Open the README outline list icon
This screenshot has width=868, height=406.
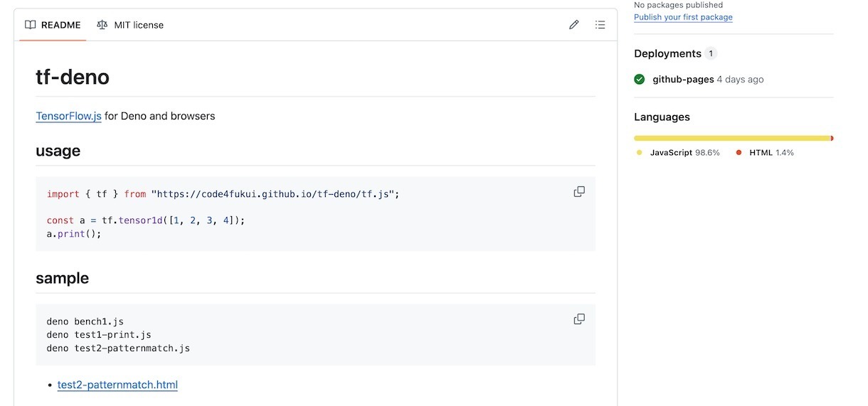tap(600, 25)
